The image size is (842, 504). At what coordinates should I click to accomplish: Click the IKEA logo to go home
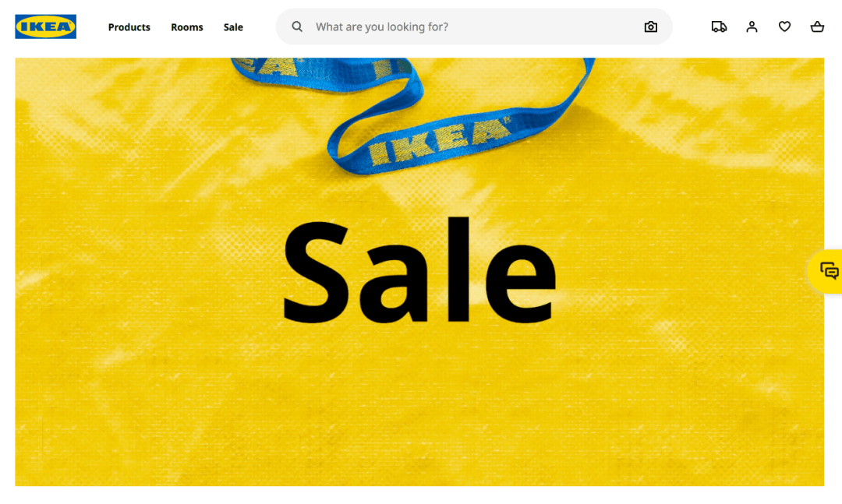[x=46, y=26]
